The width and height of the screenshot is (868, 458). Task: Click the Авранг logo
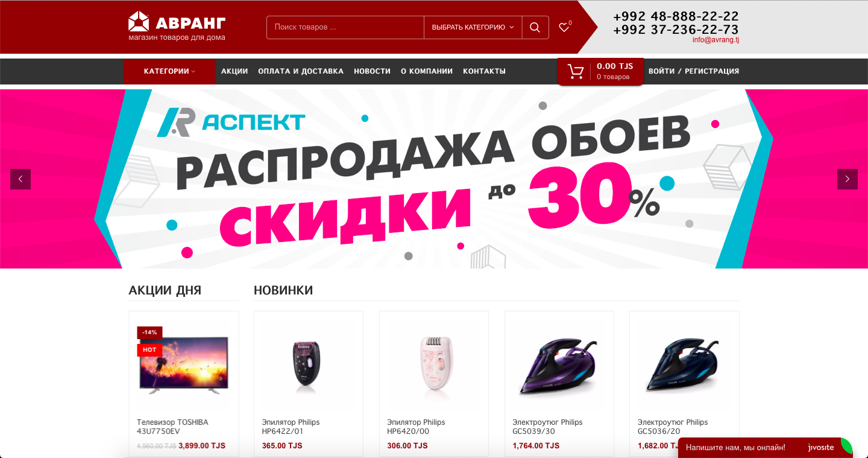177,26
